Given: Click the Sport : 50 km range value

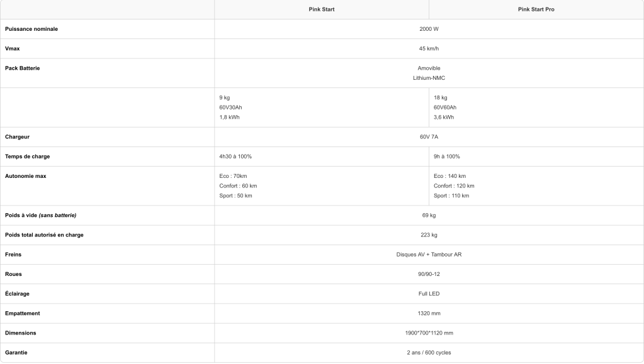Looking at the screenshot, I should coord(237,196).
